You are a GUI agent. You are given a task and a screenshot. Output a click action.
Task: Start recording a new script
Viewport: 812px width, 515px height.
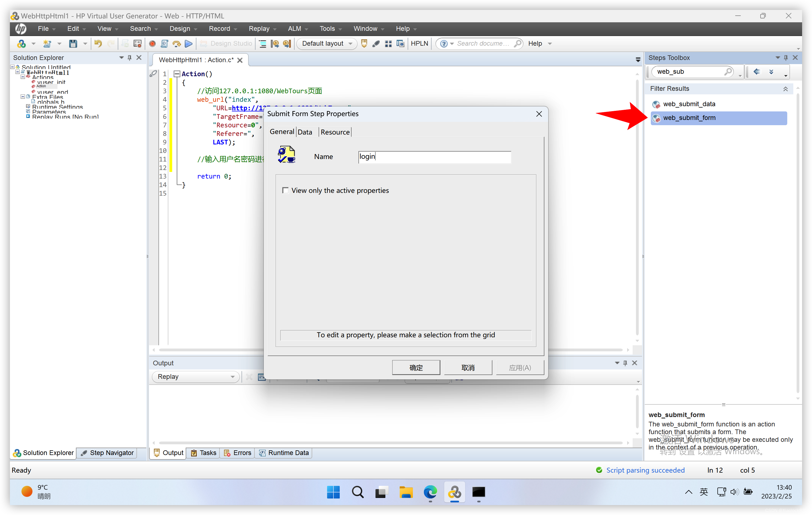152,43
